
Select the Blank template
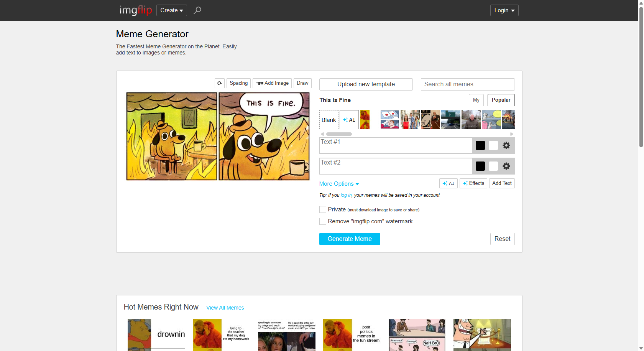click(x=329, y=120)
